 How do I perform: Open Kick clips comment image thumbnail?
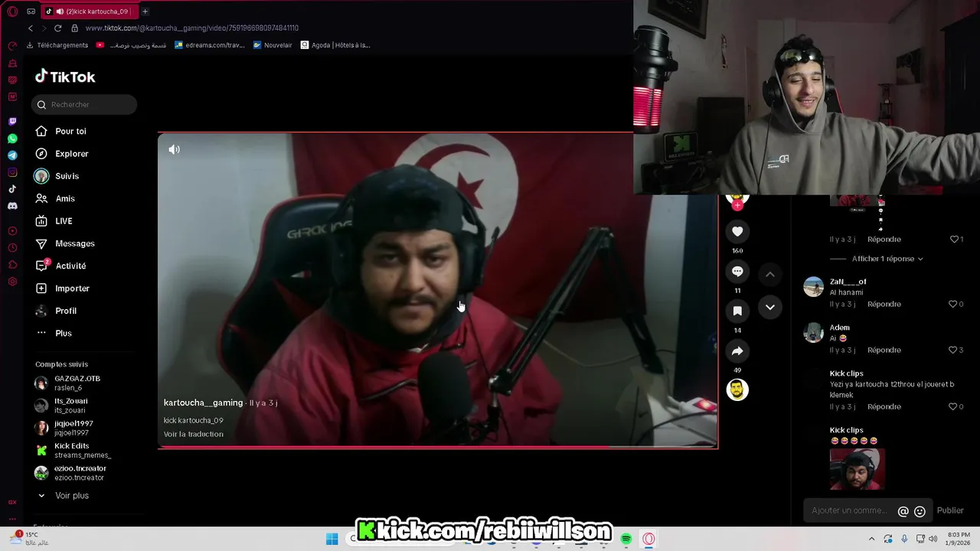[857, 469]
